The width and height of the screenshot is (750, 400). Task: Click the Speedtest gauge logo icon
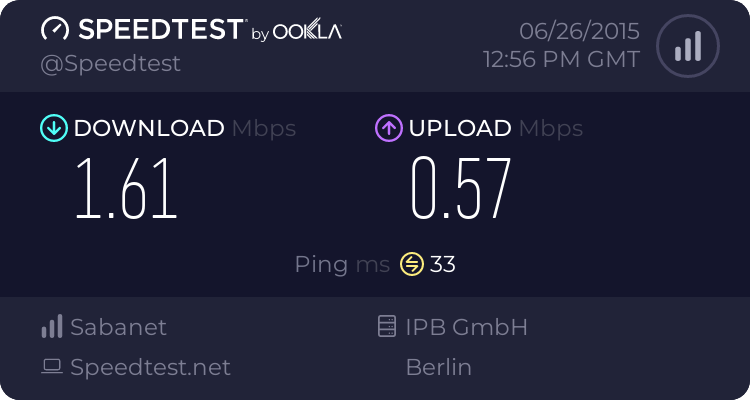pyautogui.click(x=55, y=30)
